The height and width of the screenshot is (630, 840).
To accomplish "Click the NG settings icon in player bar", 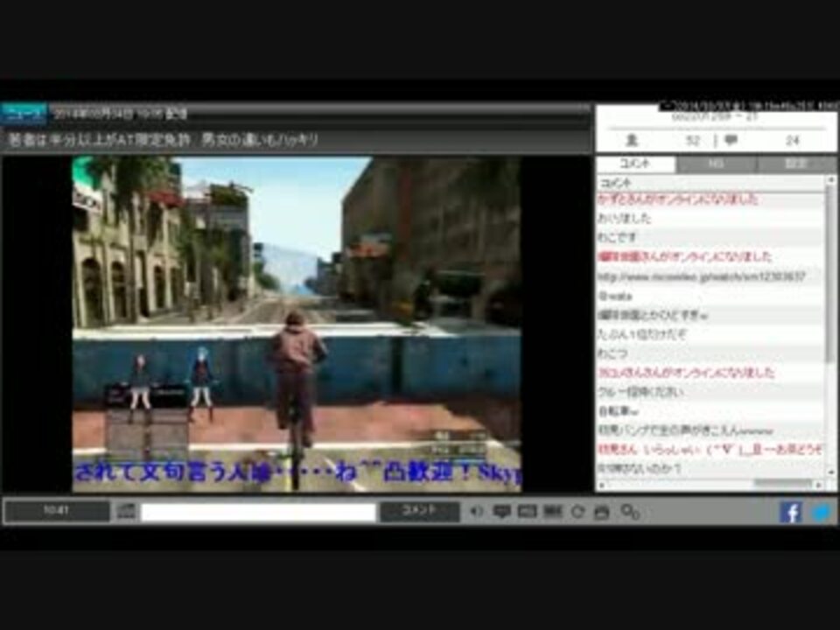I will pos(527,512).
